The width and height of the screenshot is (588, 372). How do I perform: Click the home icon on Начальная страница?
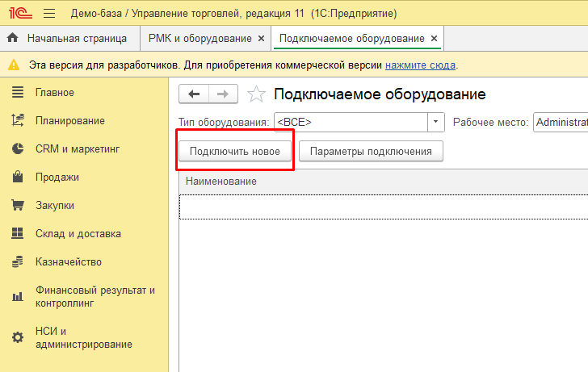click(13, 39)
